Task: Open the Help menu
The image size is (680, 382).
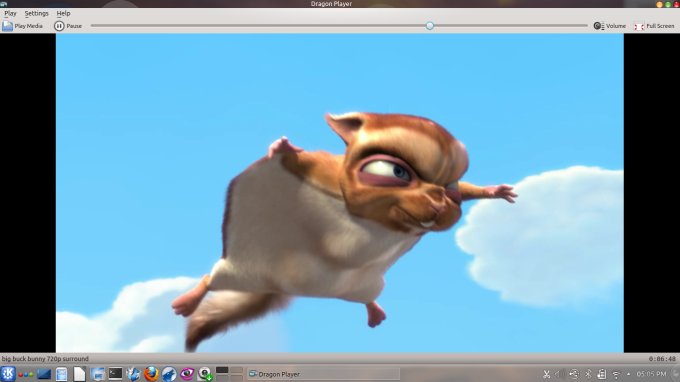Action: tap(63, 13)
